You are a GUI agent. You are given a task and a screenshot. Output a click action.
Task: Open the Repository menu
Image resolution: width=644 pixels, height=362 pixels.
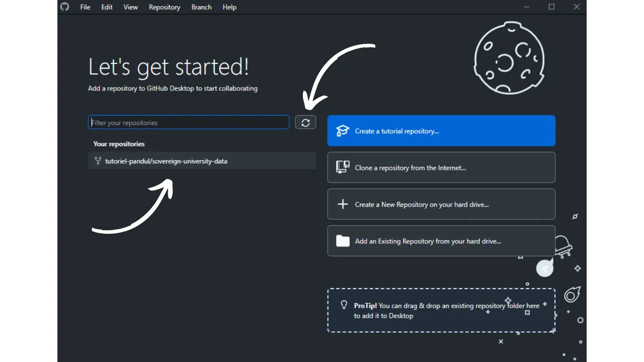click(x=165, y=7)
